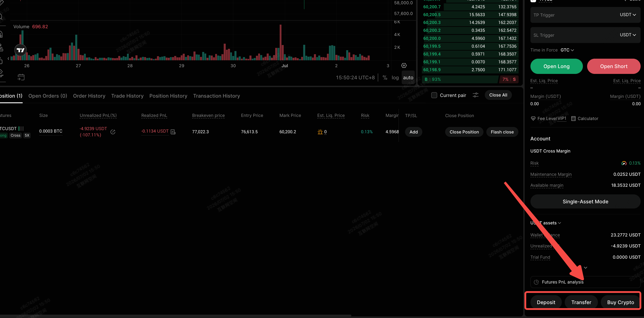Image resolution: width=644 pixels, height=318 pixels.
Task: Open the go-to-date calendar icon
Action: coord(21,77)
